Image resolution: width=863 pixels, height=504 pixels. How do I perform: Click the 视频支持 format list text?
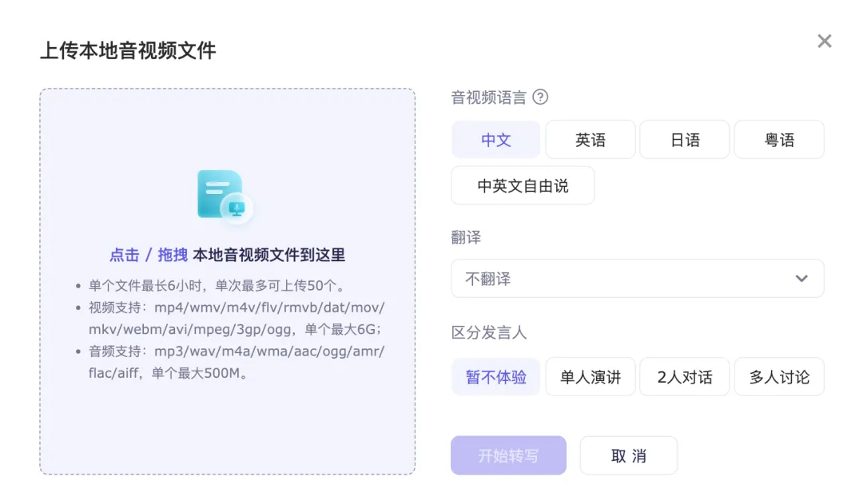pos(237,318)
